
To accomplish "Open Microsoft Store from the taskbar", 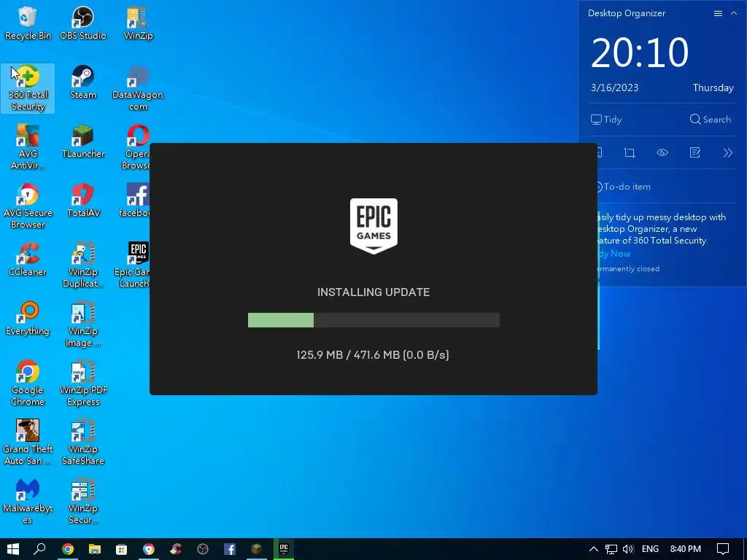I will coord(122,549).
